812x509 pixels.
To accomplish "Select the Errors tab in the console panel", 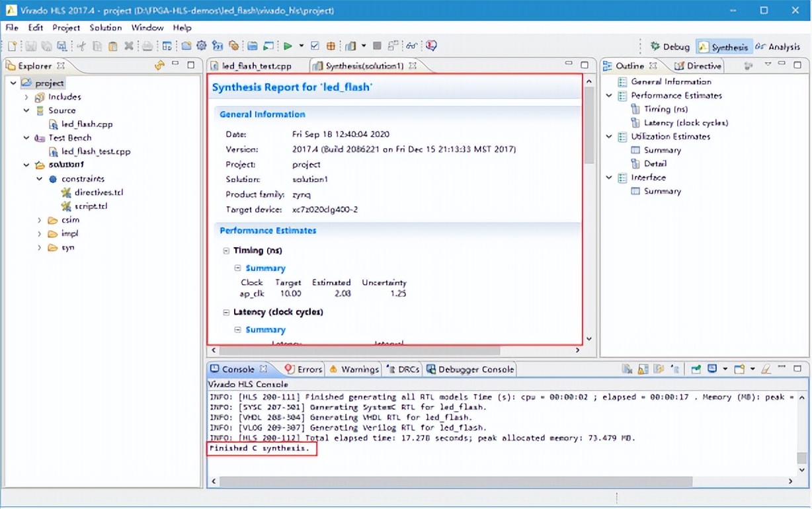I will [303, 370].
